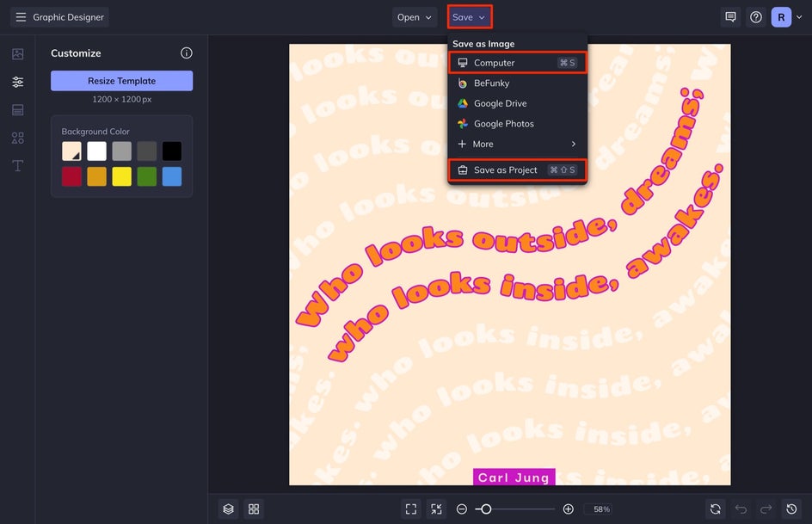Click the redo arrow icon
The image size is (812, 524).
(x=766, y=509)
